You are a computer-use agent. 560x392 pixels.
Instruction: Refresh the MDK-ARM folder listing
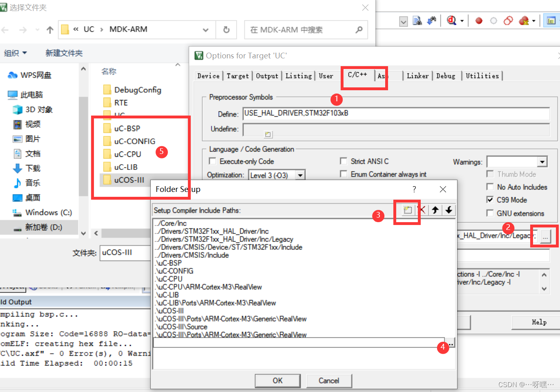226,30
